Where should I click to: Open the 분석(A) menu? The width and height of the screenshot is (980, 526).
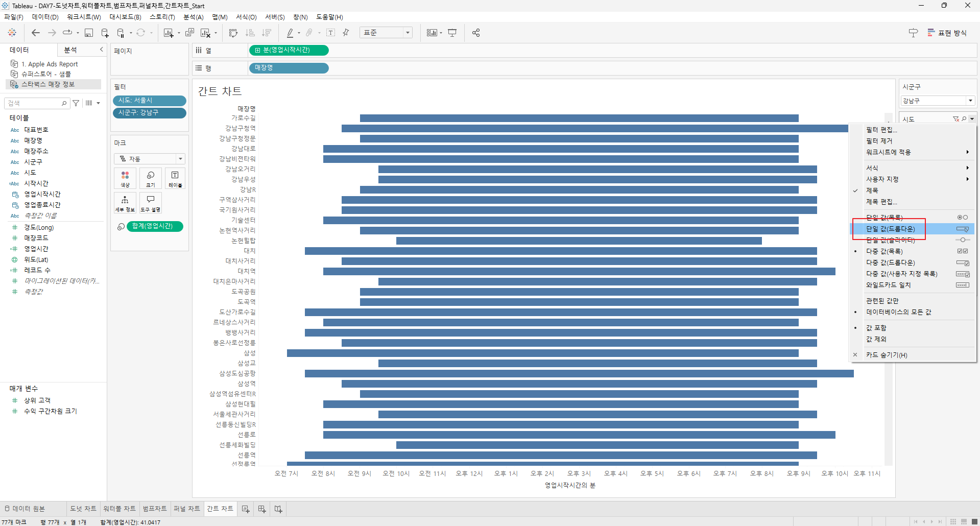coord(194,17)
